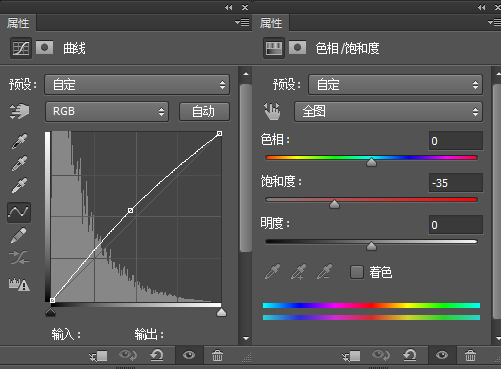
Task: Clip Hue/Saturation adjustment to layer below
Action: [x=351, y=356]
